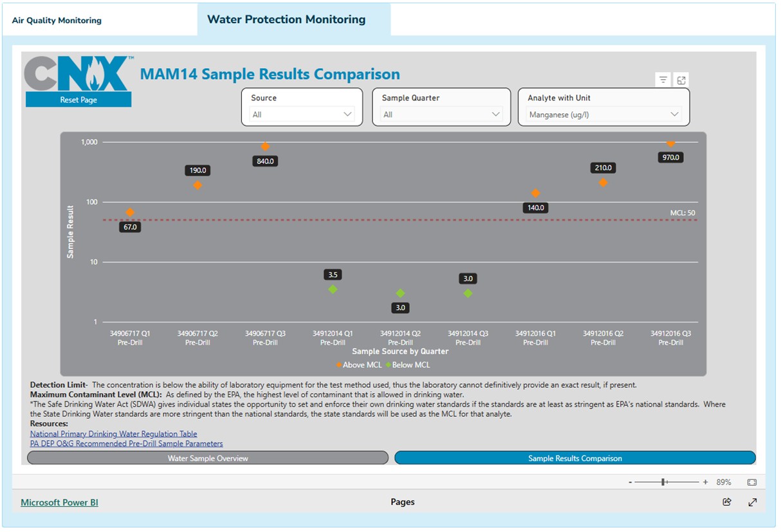Click the filter icon above the chart
This screenshot has height=532, width=781.
click(663, 80)
